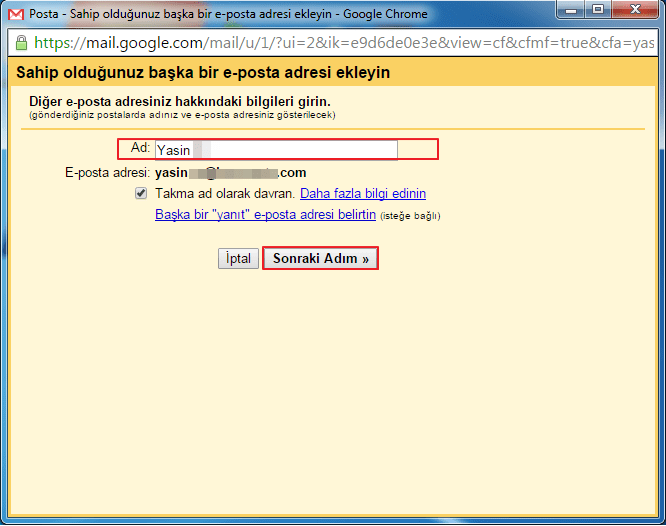666x526 pixels.
Task: Click the heading 'Sahip olduğunuz başka bir e-posta adresi ekleyin'
Action: pos(203,73)
